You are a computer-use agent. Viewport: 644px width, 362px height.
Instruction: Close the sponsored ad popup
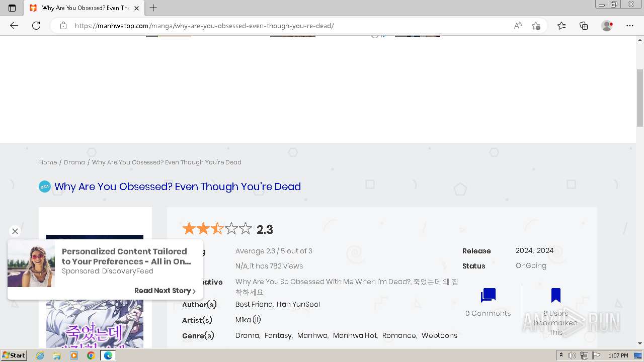point(15,231)
